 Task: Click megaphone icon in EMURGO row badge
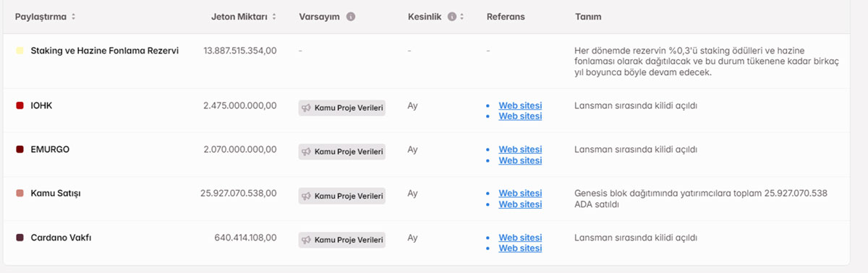(307, 152)
